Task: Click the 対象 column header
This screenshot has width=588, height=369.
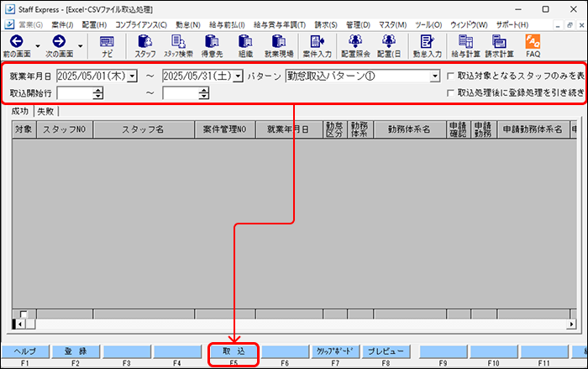Action: pyautogui.click(x=24, y=129)
